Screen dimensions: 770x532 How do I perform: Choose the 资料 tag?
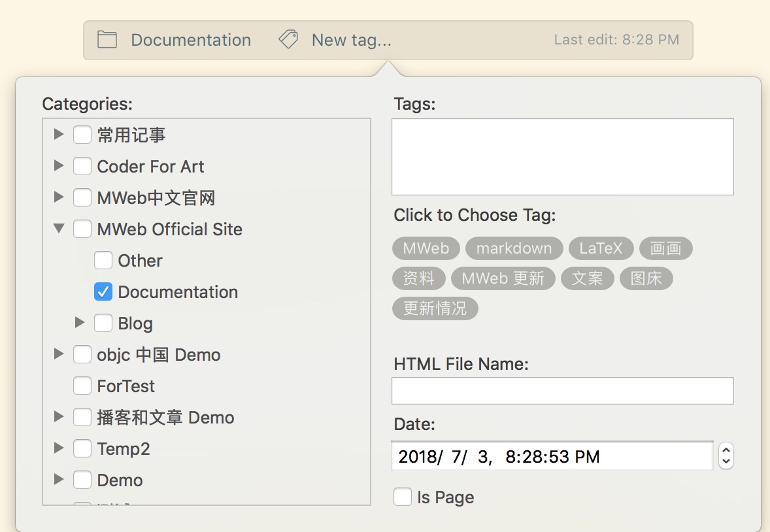click(419, 278)
